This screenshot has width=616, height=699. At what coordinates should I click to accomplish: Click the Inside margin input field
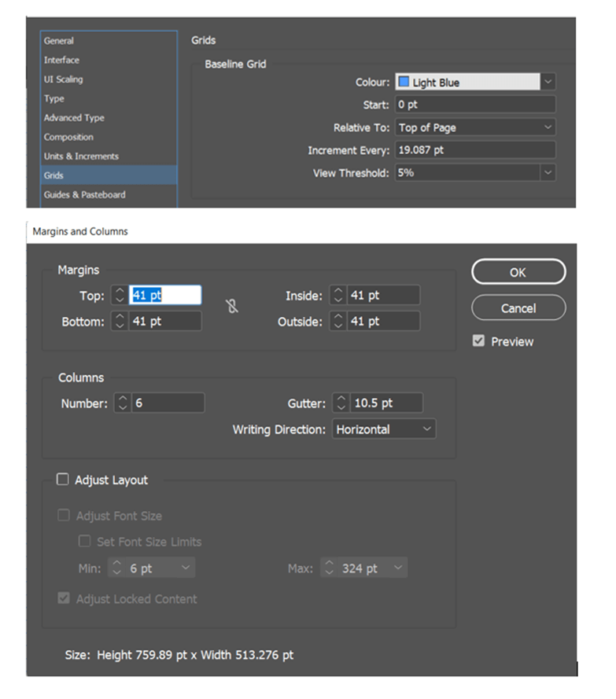pyautogui.click(x=384, y=295)
